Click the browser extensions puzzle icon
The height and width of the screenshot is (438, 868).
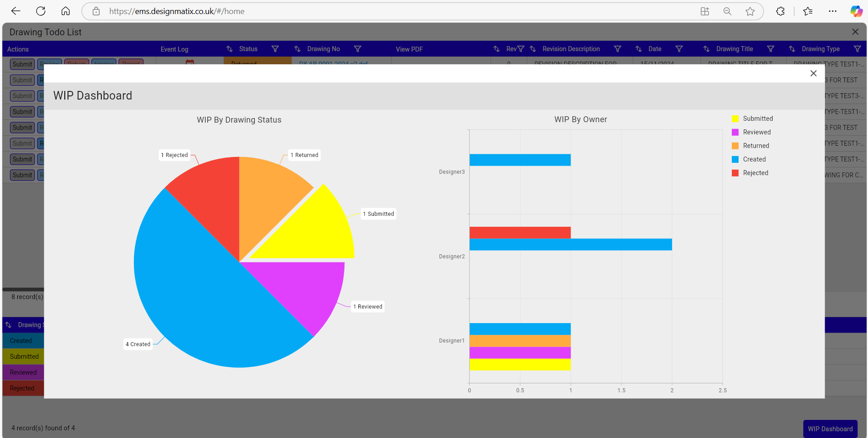coord(780,11)
